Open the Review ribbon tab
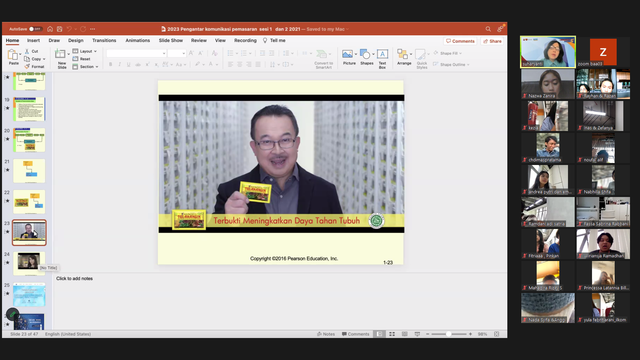The height and width of the screenshot is (360, 640). point(199,40)
